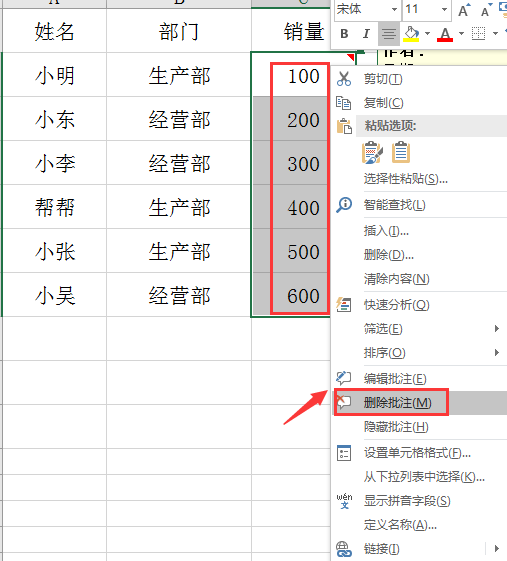
Task: Select 删除批注(M) to delete comment
Action: pos(397,403)
